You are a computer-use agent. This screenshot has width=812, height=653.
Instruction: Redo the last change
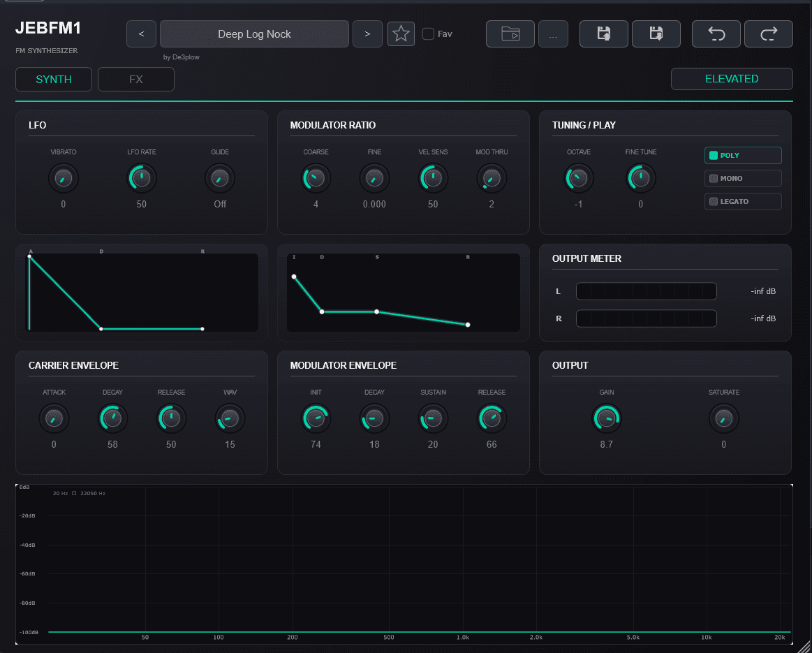point(769,34)
